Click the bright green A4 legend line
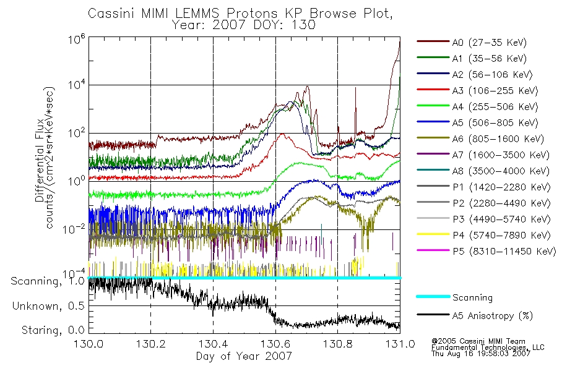Screen dimensions: 588x371 (x=433, y=106)
